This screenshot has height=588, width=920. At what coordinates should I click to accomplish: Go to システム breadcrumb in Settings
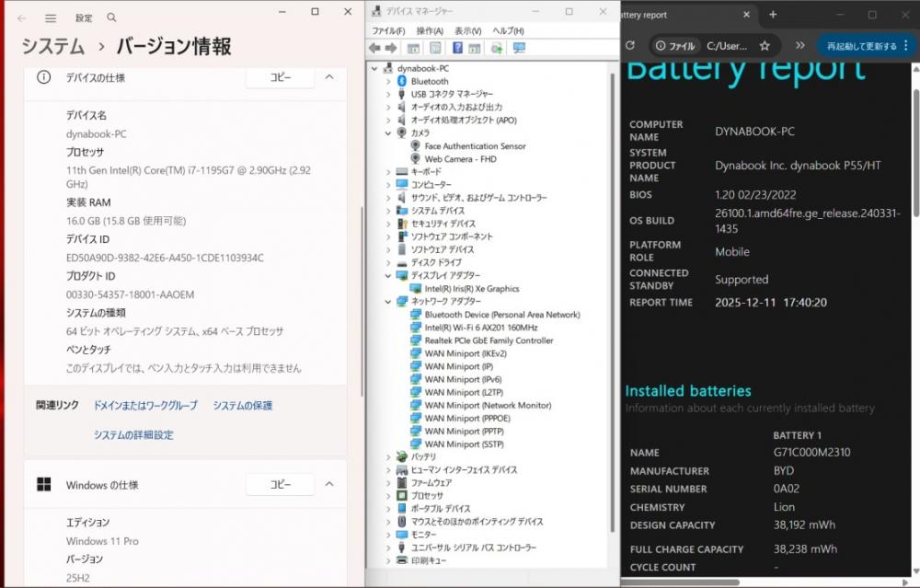click(53, 46)
